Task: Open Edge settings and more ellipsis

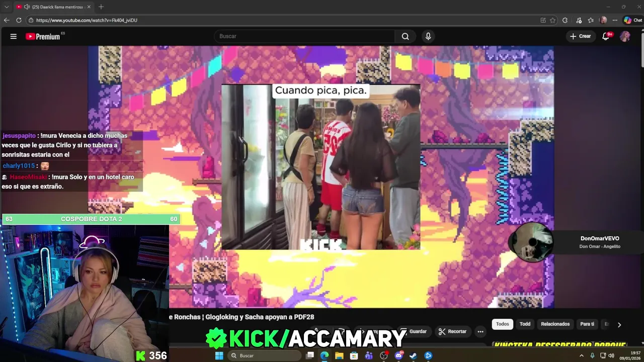Action: point(615,20)
